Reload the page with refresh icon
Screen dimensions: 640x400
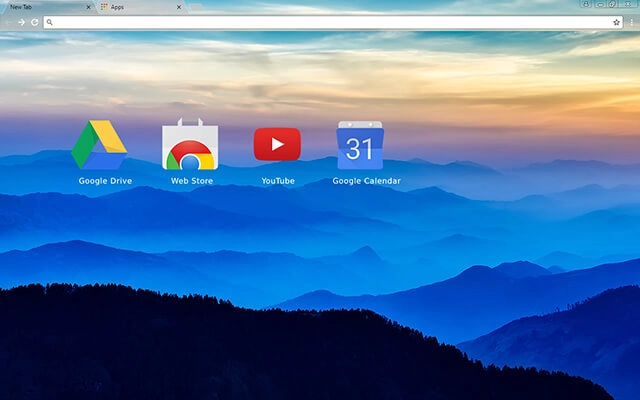click(x=35, y=22)
